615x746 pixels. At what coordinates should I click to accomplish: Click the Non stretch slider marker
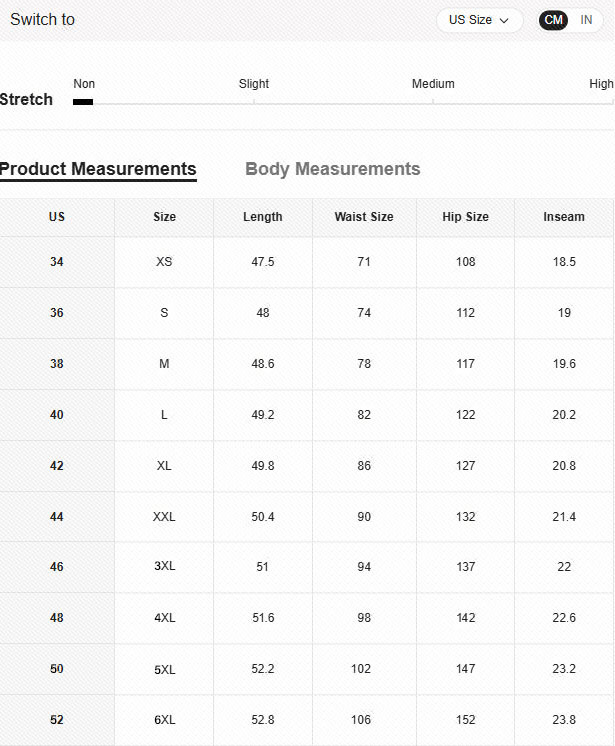coord(83,101)
